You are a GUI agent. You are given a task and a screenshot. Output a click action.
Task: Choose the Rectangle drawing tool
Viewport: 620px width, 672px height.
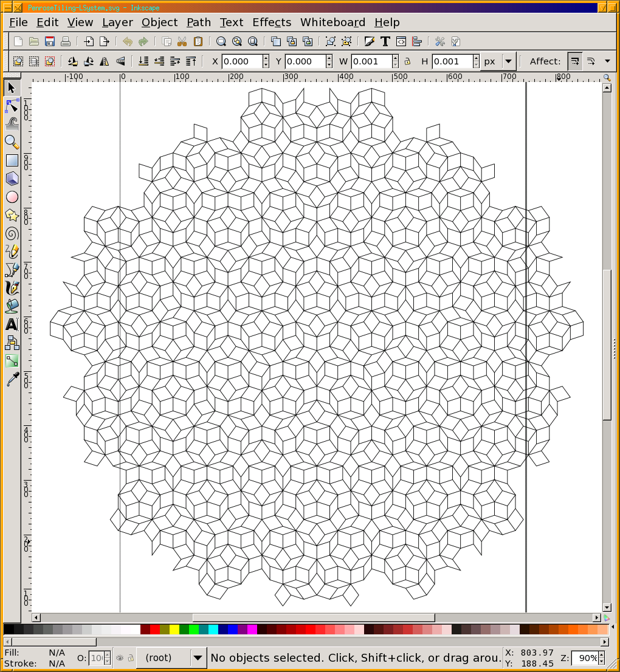pos(12,160)
